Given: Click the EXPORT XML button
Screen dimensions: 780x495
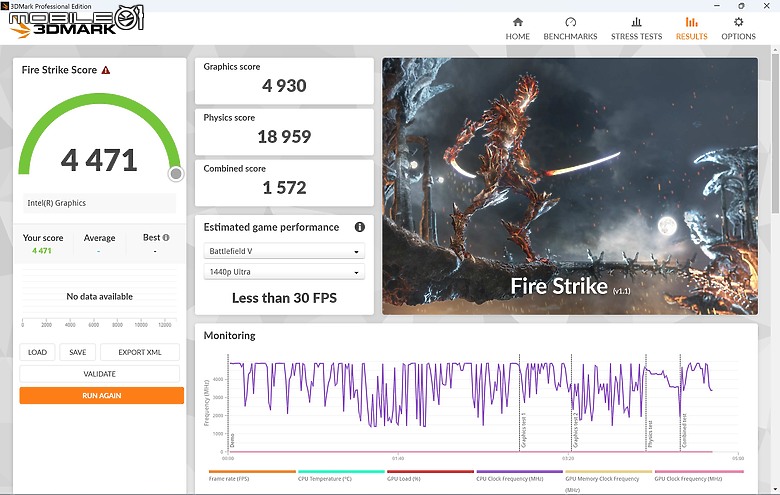Looking at the screenshot, I should 140,352.
